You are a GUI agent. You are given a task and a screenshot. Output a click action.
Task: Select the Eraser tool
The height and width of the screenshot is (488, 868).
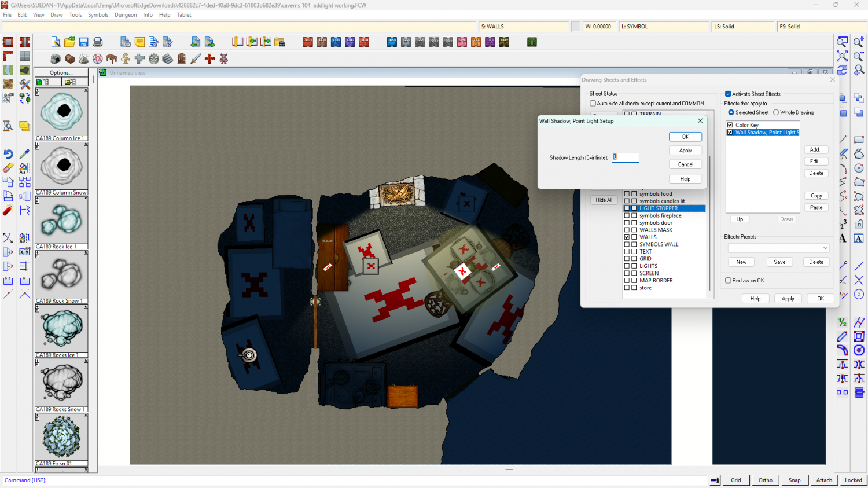[8, 168]
